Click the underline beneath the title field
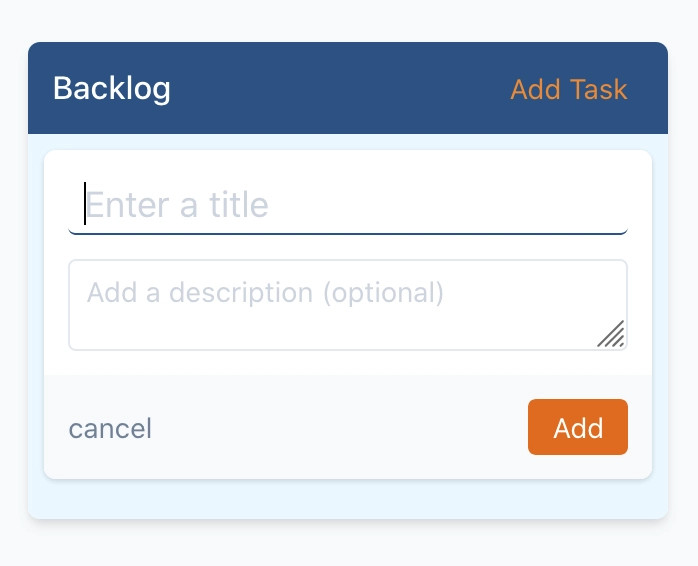698x566 pixels. click(x=348, y=233)
